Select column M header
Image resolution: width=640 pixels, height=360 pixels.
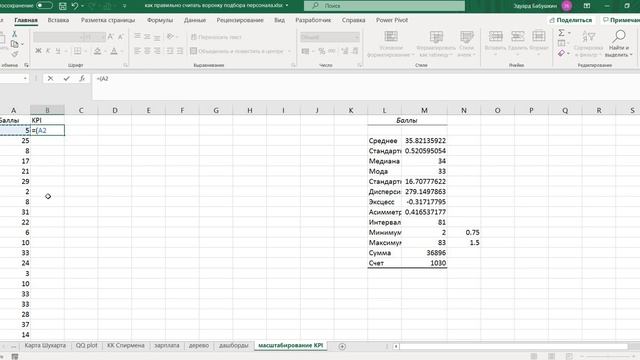(x=424, y=110)
